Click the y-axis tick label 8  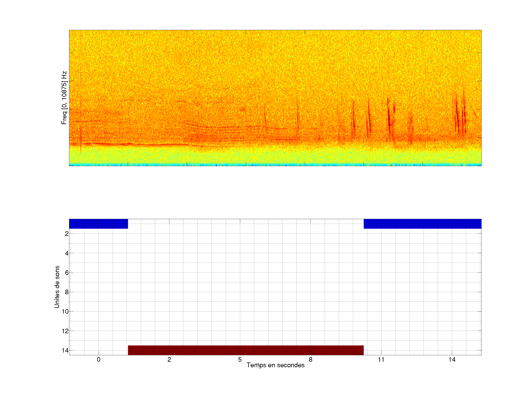coord(67,292)
